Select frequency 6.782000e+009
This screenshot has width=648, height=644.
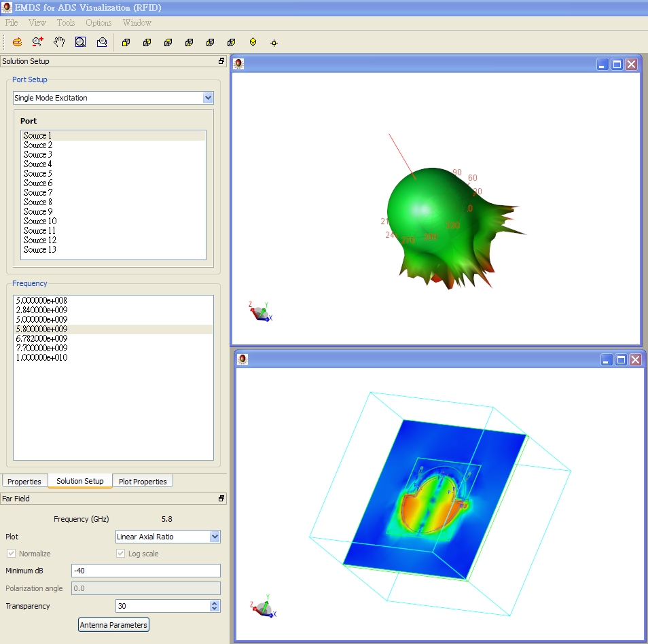[x=113, y=338]
